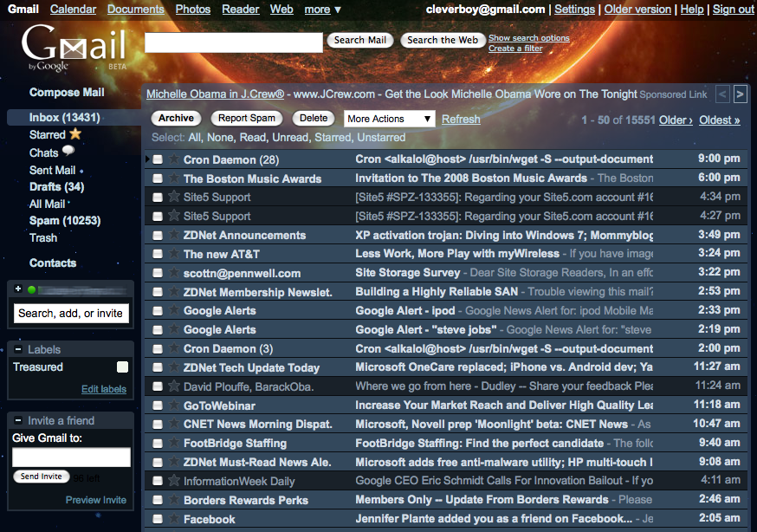Click the Show search options link
Screen dimensions: 757x532
[x=528, y=37]
